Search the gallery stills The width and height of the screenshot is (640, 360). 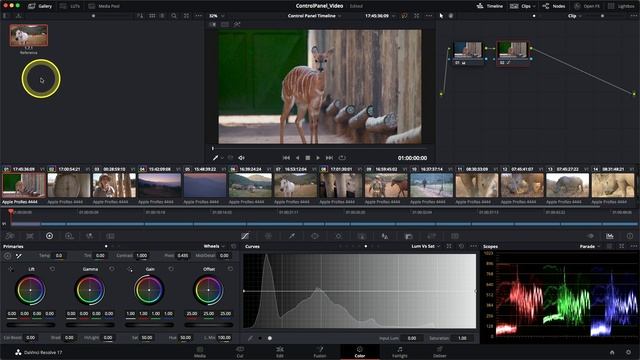click(174, 16)
